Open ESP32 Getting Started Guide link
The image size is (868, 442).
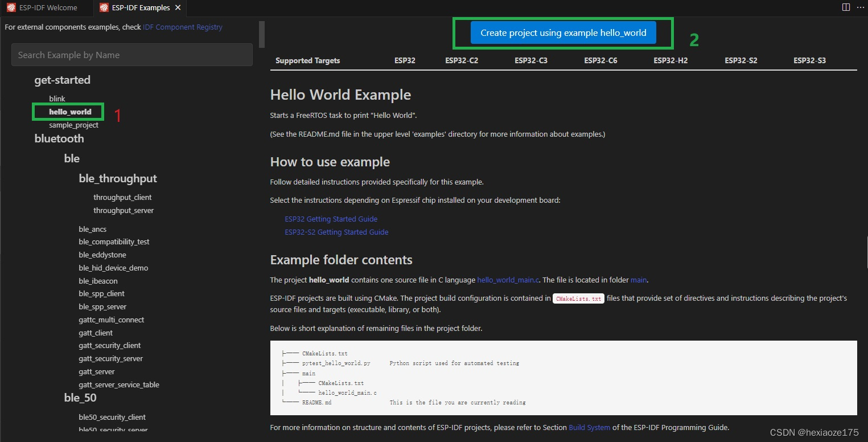pos(331,219)
